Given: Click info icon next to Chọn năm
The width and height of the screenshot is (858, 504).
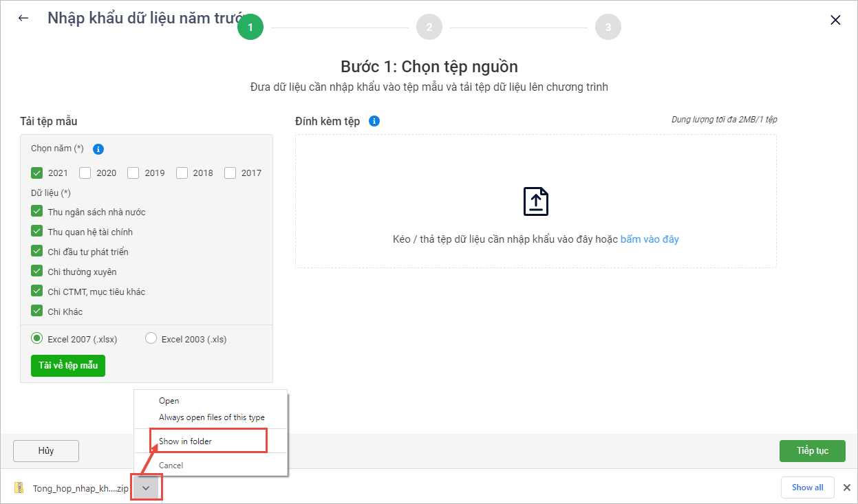Looking at the screenshot, I should click(x=98, y=149).
